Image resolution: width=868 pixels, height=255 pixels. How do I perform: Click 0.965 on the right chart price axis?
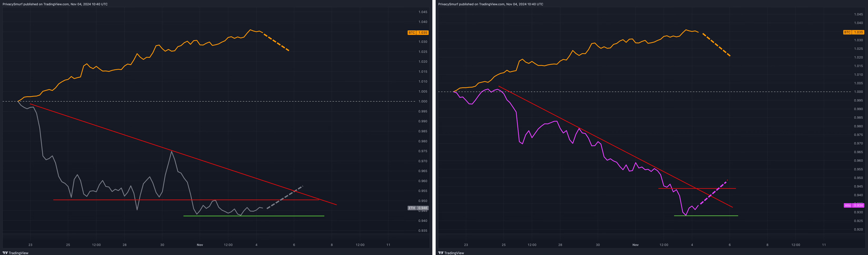(858, 152)
